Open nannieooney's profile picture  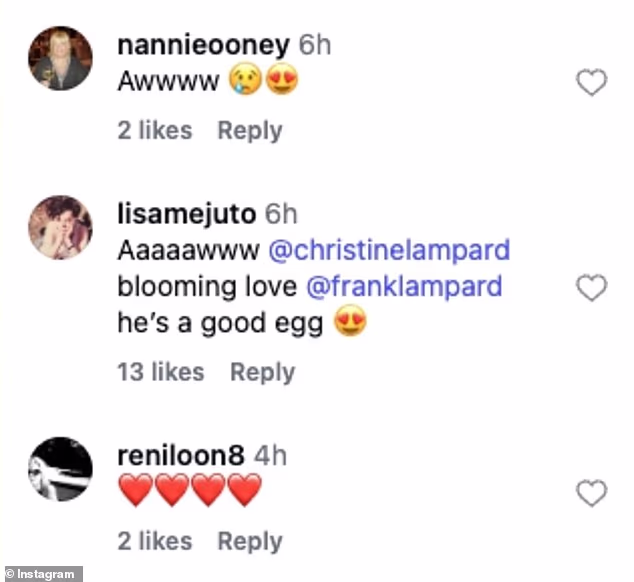click(60, 58)
